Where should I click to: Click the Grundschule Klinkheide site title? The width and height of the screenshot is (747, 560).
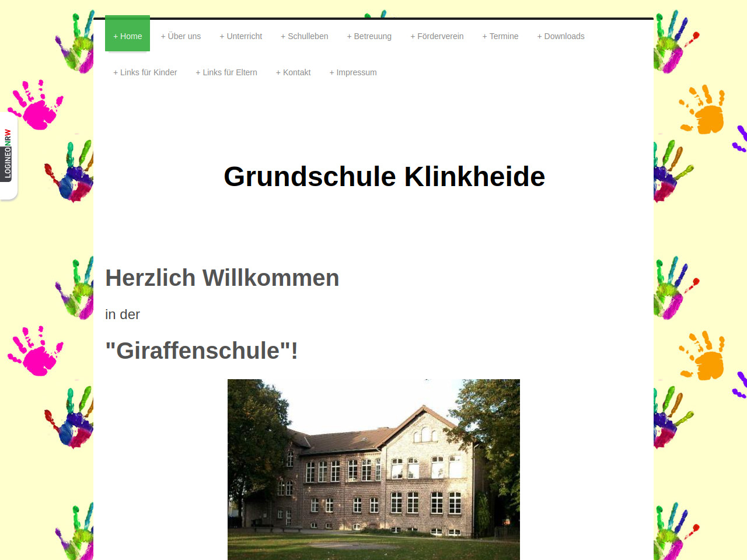[384, 176]
